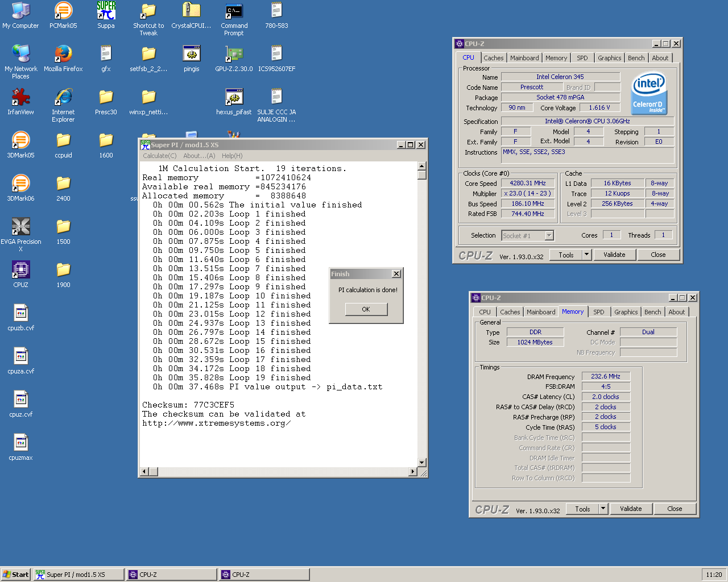Click Close button in top CPU-Z window
The width and height of the screenshot is (728, 582).
point(658,255)
